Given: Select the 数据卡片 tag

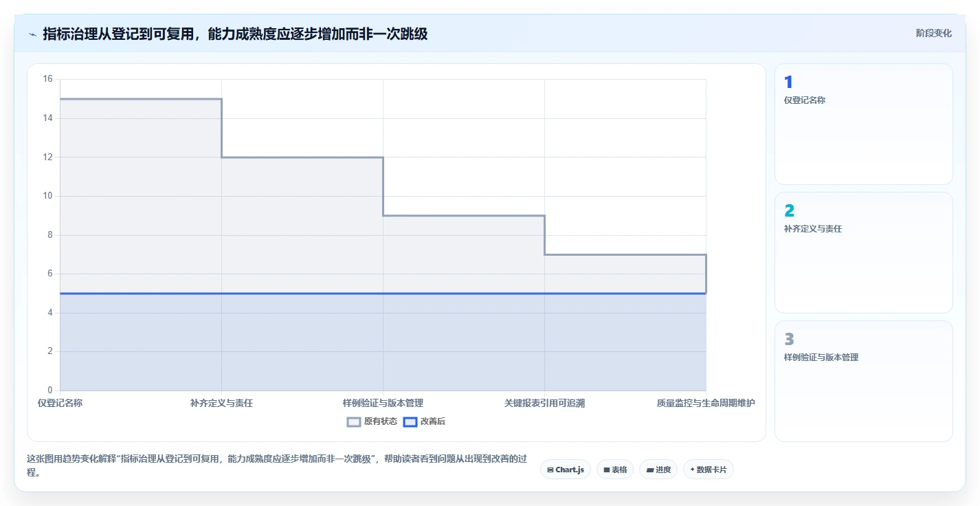Looking at the screenshot, I should pos(709,470).
